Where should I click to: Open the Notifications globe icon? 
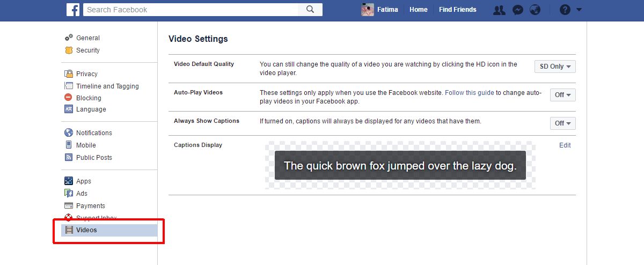(x=535, y=10)
